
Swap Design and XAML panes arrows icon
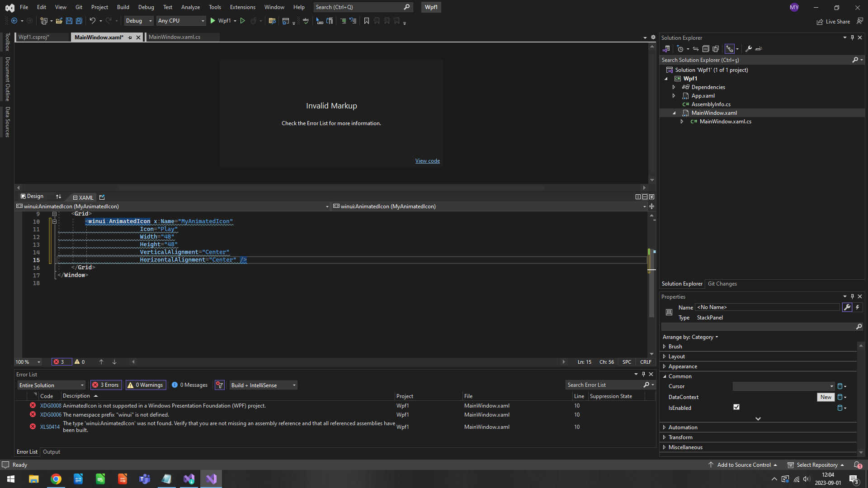click(58, 197)
